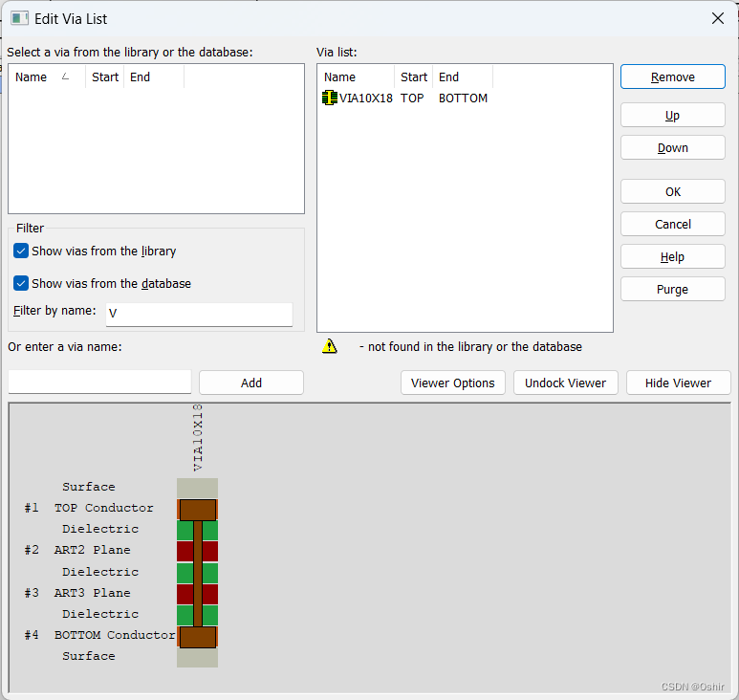Click the TOP Conductor pad in viewer
Viewport: 739px width, 700px height.
click(x=198, y=509)
